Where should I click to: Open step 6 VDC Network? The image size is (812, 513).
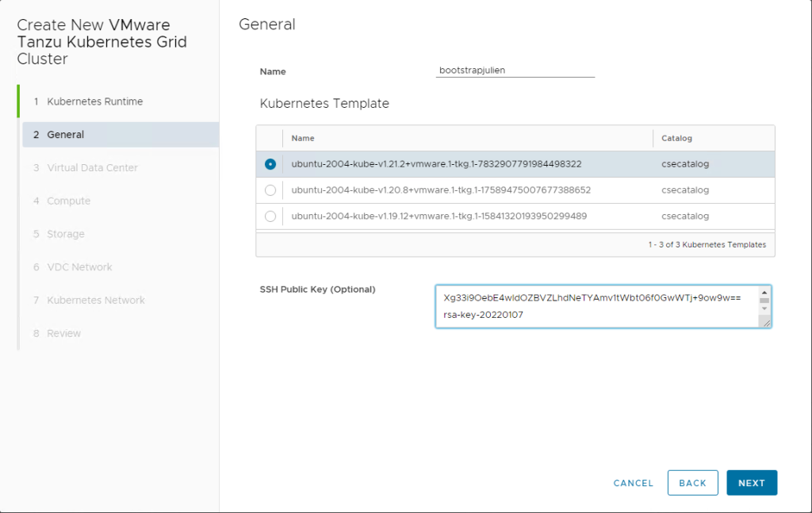(72, 267)
